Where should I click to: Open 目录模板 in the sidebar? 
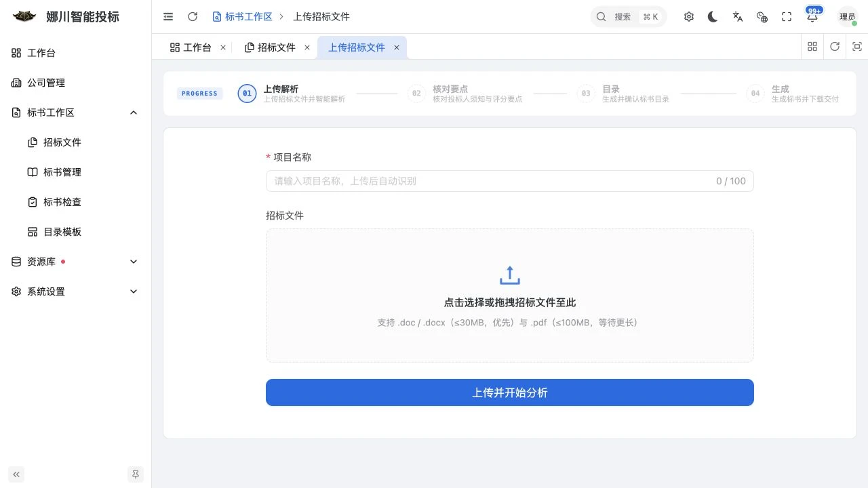click(76, 232)
